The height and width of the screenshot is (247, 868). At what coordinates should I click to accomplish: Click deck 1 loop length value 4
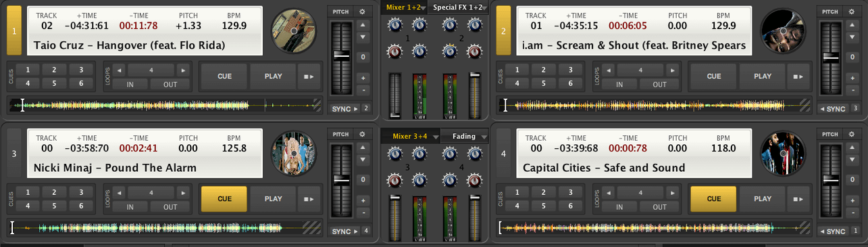tap(151, 70)
